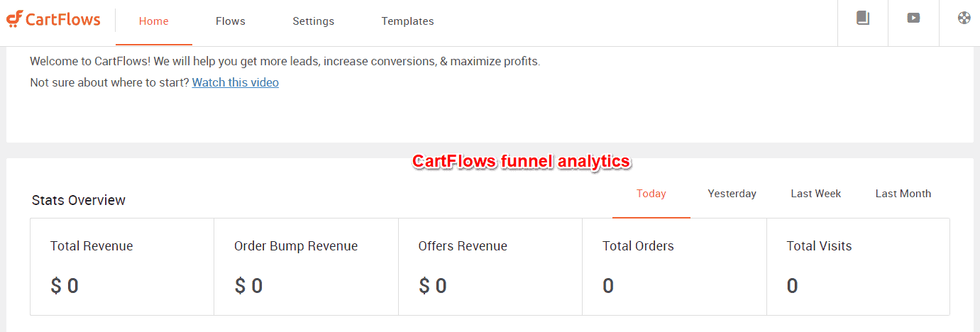The height and width of the screenshot is (332, 980).
Task: Click the Total Orders 0 value
Action: (x=608, y=286)
